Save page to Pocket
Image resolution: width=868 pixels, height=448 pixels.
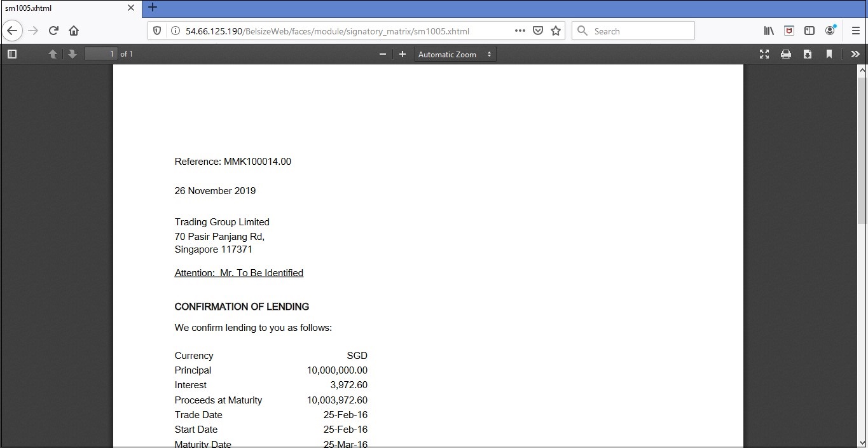point(538,31)
